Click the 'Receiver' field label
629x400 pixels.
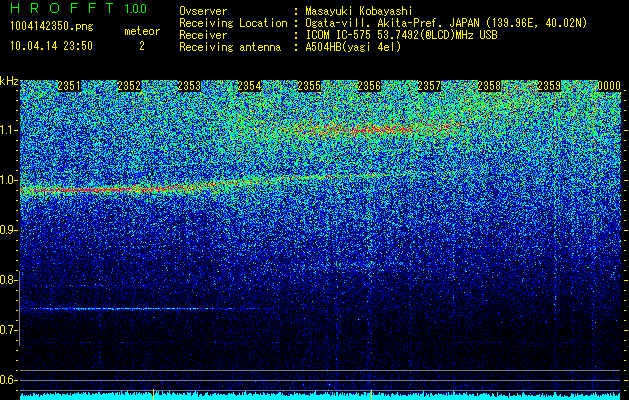click(203, 35)
